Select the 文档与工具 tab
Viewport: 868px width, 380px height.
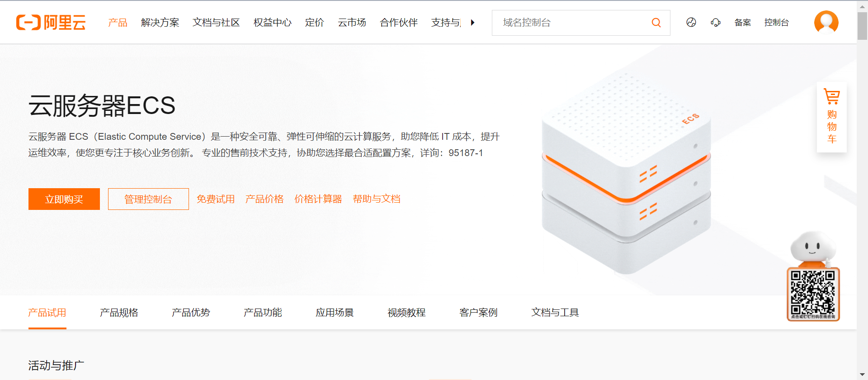pyautogui.click(x=555, y=313)
